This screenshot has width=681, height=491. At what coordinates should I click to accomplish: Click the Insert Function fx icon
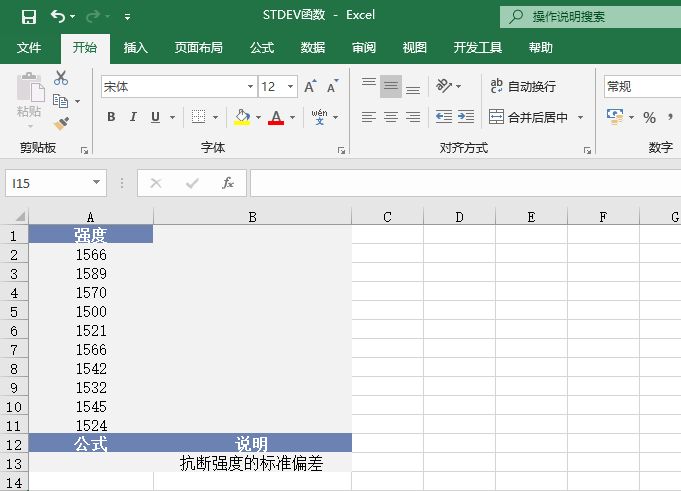click(228, 183)
